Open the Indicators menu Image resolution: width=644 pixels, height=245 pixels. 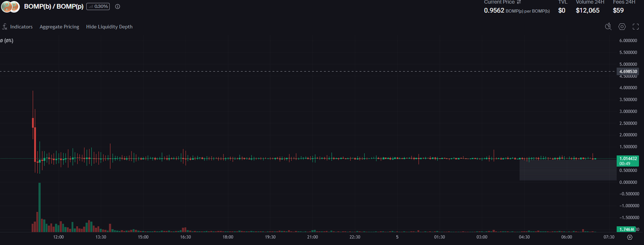[21, 27]
